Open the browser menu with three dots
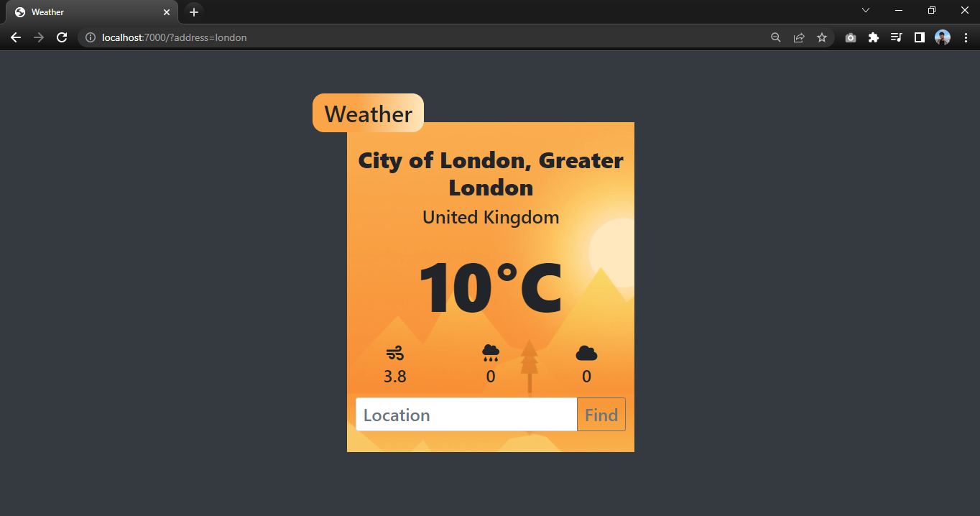This screenshot has width=980, height=516. tap(966, 37)
